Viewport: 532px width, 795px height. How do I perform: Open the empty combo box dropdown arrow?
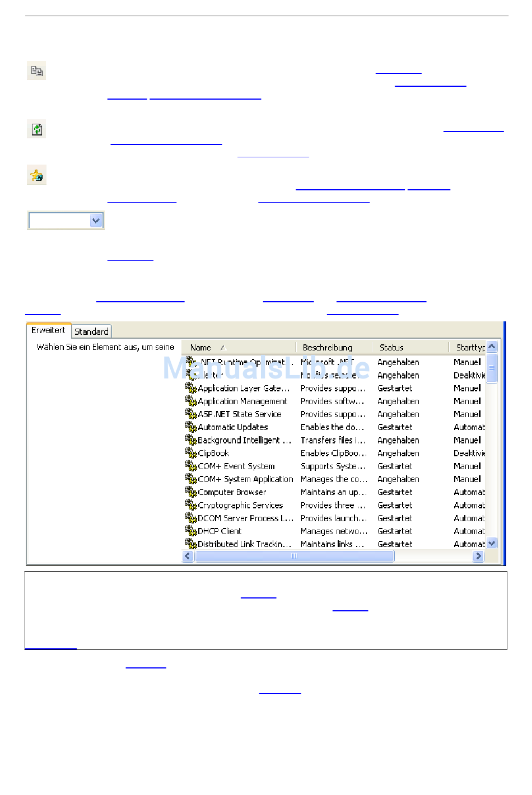pos(96,221)
